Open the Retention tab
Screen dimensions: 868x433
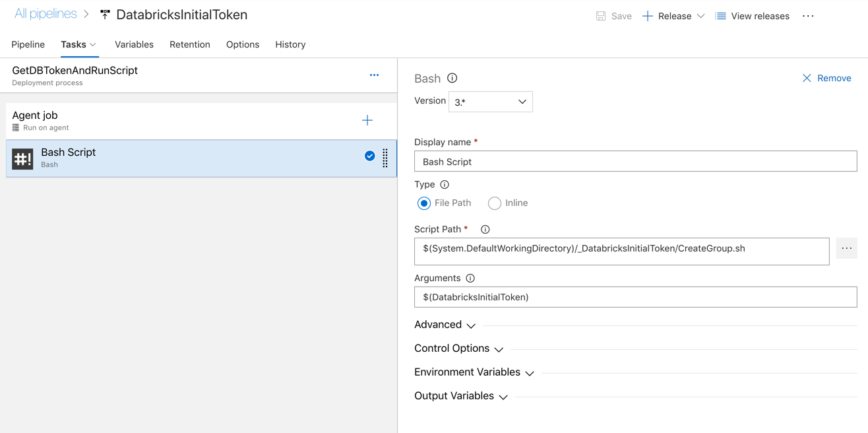(190, 44)
